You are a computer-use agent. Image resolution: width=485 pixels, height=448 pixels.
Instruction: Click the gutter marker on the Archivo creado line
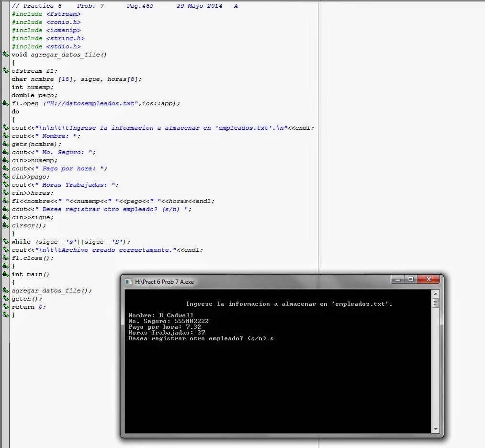coord(5,250)
